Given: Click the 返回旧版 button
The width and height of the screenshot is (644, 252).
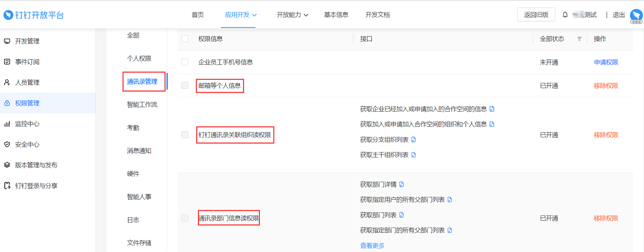Looking at the screenshot, I should pyautogui.click(x=536, y=15).
